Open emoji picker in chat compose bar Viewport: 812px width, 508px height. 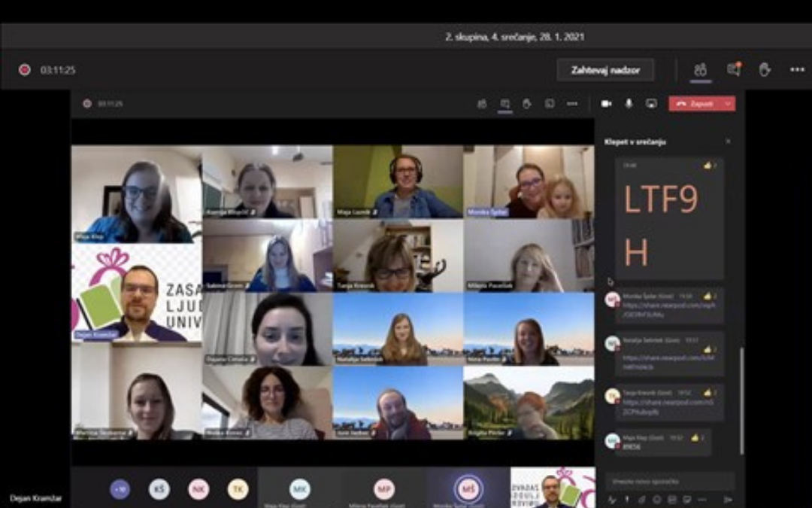coord(656,499)
